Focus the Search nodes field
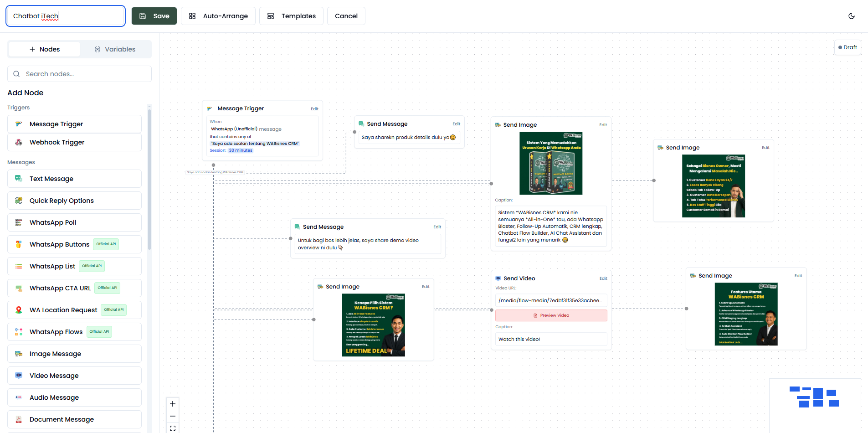The height and width of the screenshot is (433, 868). pos(79,73)
